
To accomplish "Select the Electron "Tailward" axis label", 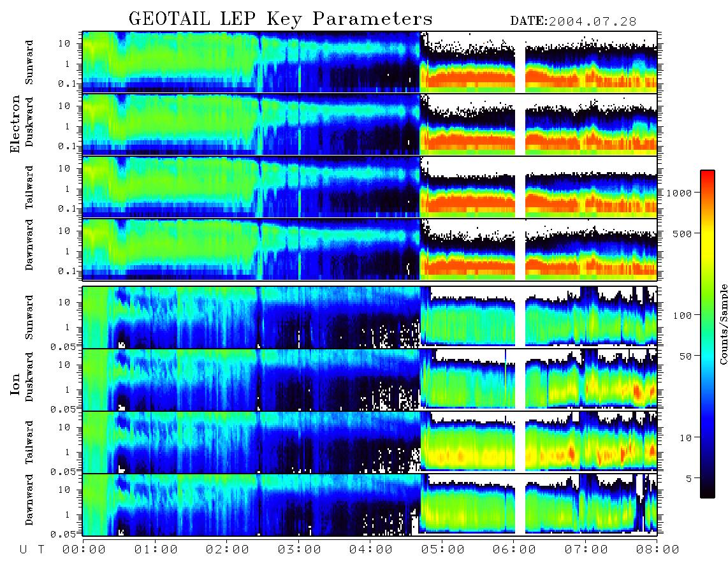I will 29,187.
